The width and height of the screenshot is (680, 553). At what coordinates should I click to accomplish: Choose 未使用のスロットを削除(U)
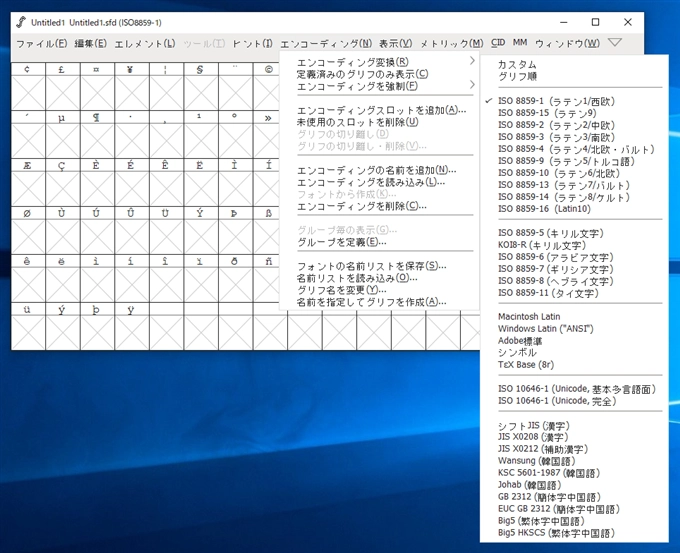click(379, 122)
